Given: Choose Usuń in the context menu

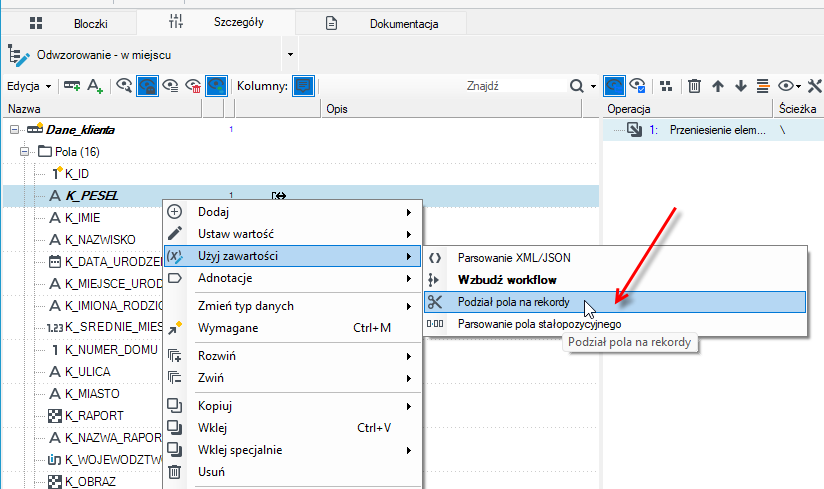Looking at the screenshot, I should coord(292,472).
